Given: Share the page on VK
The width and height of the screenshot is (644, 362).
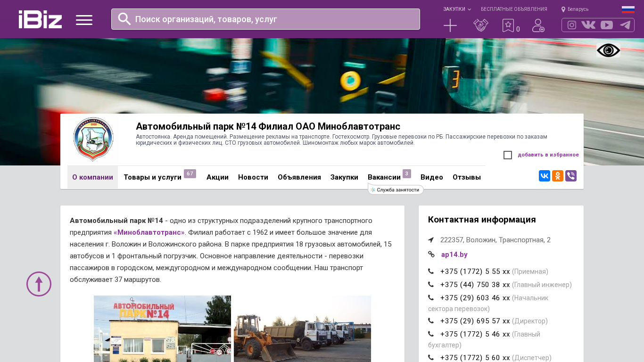Looking at the screenshot, I should [x=545, y=176].
